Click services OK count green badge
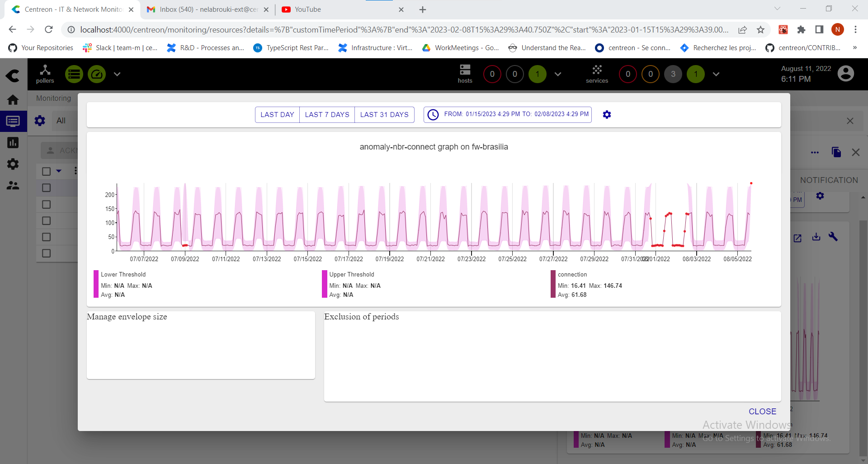The height and width of the screenshot is (464, 868). pos(696,74)
